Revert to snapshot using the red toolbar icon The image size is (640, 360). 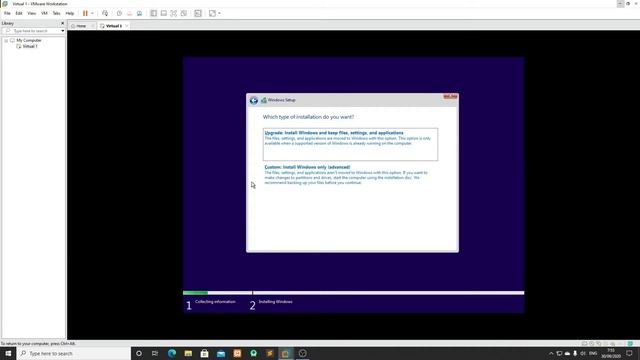[129, 13]
